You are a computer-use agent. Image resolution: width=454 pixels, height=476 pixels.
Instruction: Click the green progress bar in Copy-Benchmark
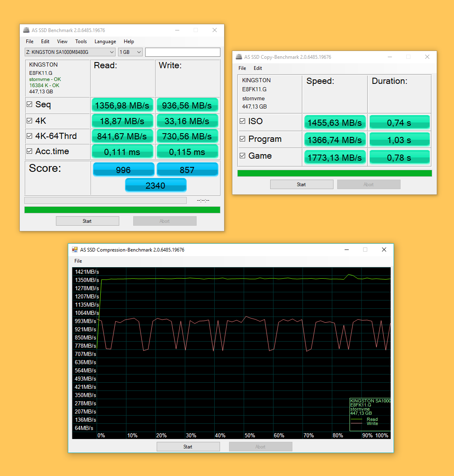335,173
